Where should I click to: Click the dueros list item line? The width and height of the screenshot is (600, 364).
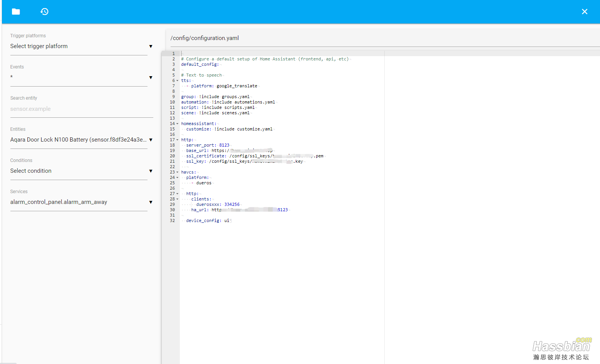pyautogui.click(x=201, y=183)
